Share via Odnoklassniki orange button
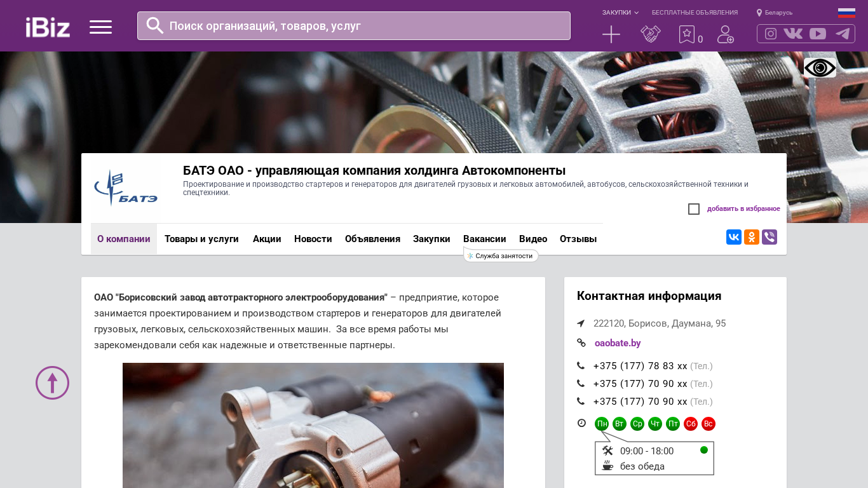 pos(752,237)
